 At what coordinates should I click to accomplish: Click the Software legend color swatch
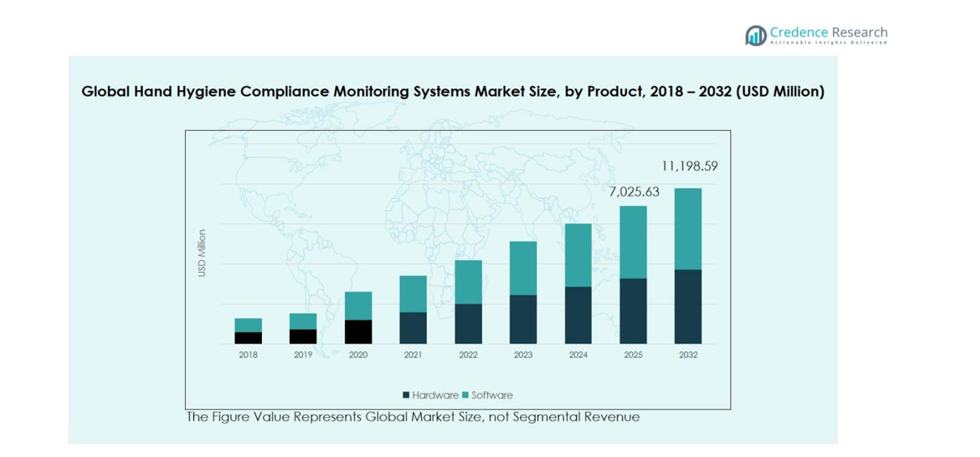tap(466, 395)
